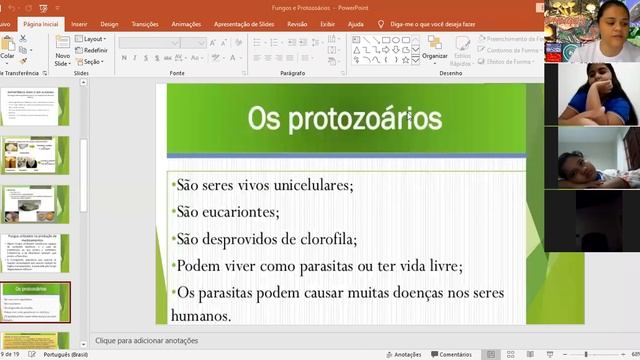Start Slide Show from status bar

tap(550, 354)
